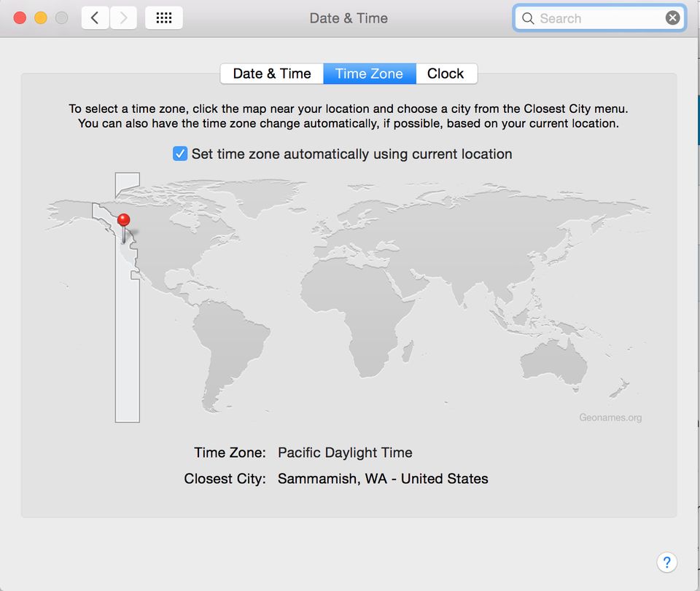Open the Clock tab
This screenshot has height=591, width=700.
(446, 74)
